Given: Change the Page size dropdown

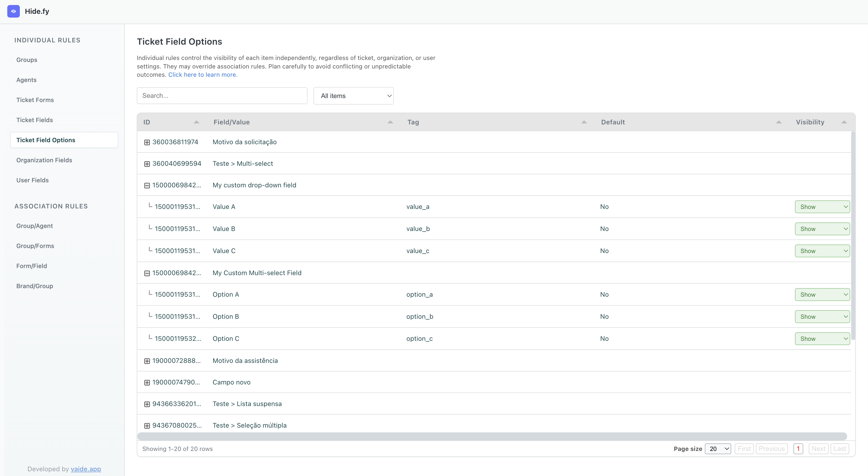Looking at the screenshot, I should 718,449.
